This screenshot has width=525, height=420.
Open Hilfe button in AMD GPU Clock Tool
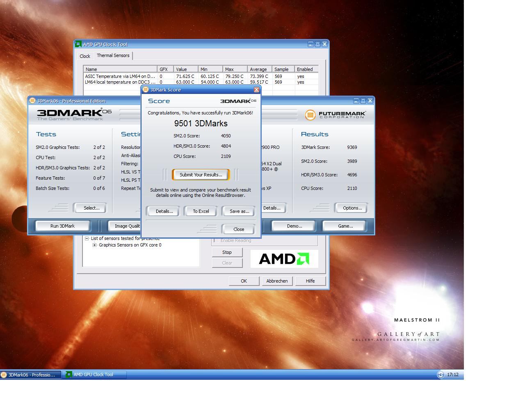[310, 281]
